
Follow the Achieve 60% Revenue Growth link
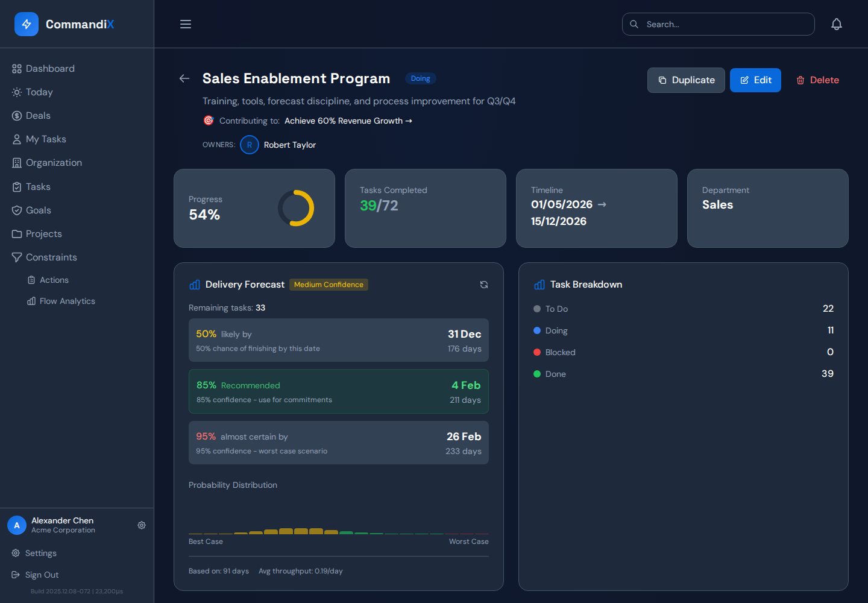(x=348, y=121)
